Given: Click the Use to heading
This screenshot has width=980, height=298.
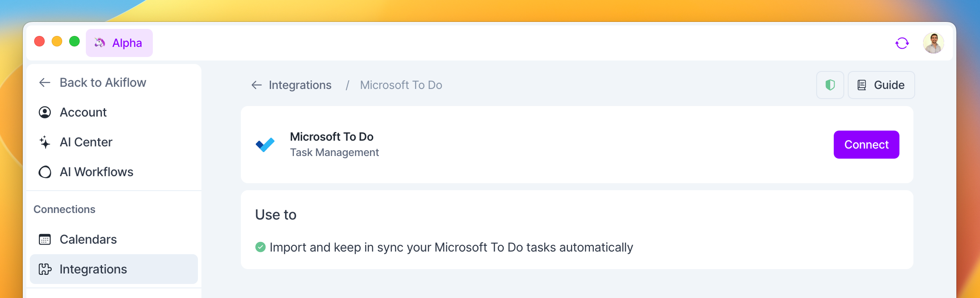Looking at the screenshot, I should point(276,215).
